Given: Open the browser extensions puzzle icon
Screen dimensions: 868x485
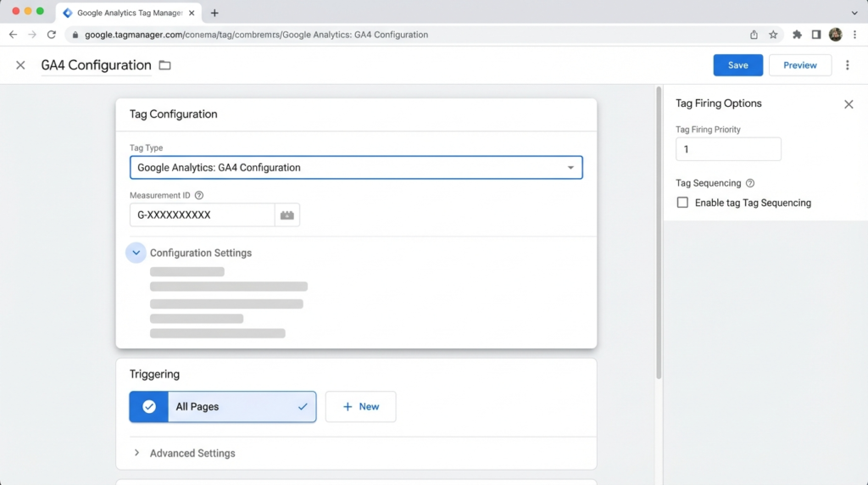Looking at the screenshot, I should (x=797, y=35).
